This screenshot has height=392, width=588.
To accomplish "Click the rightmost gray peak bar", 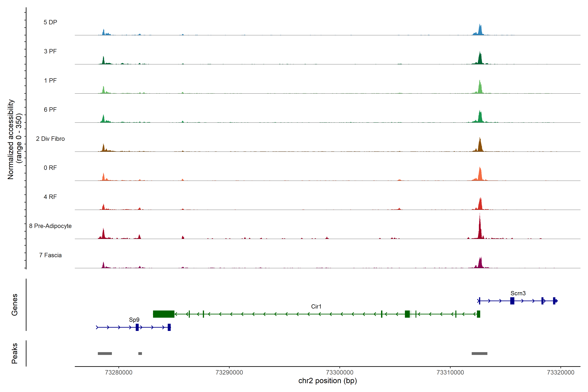I will 479,353.
